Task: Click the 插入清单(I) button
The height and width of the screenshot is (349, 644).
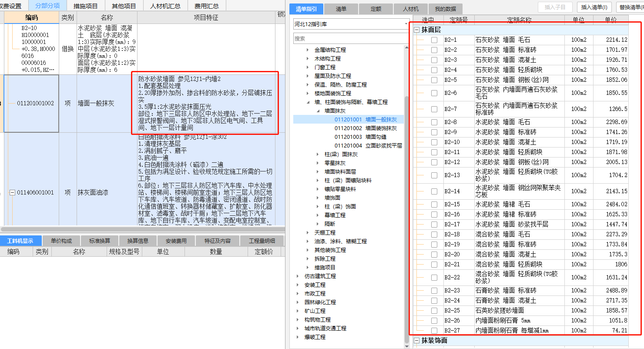Action: (594, 7)
